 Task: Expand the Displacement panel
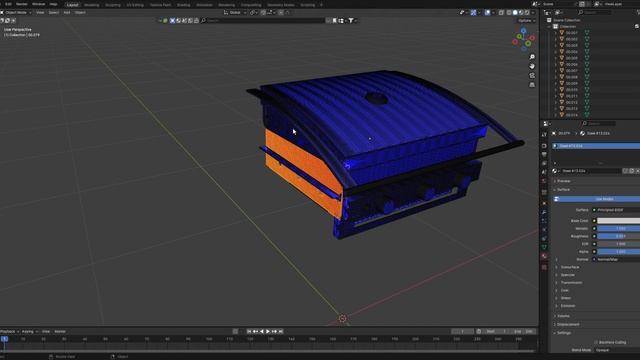[568, 324]
